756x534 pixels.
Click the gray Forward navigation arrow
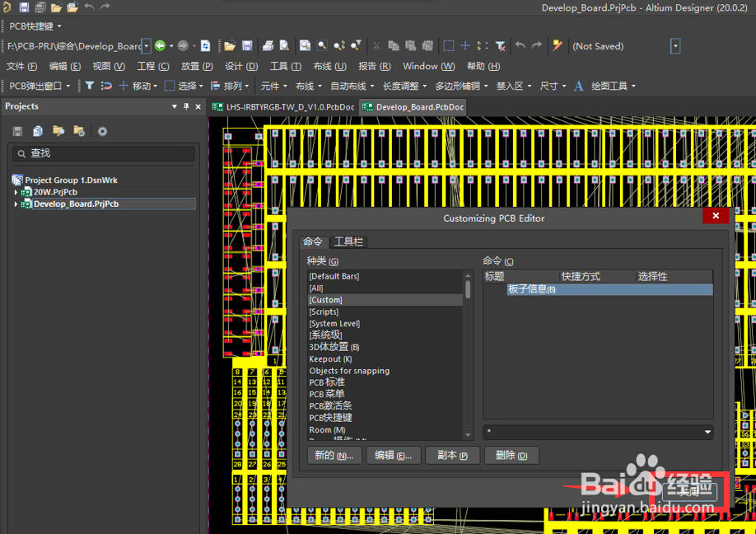[183, 46]
